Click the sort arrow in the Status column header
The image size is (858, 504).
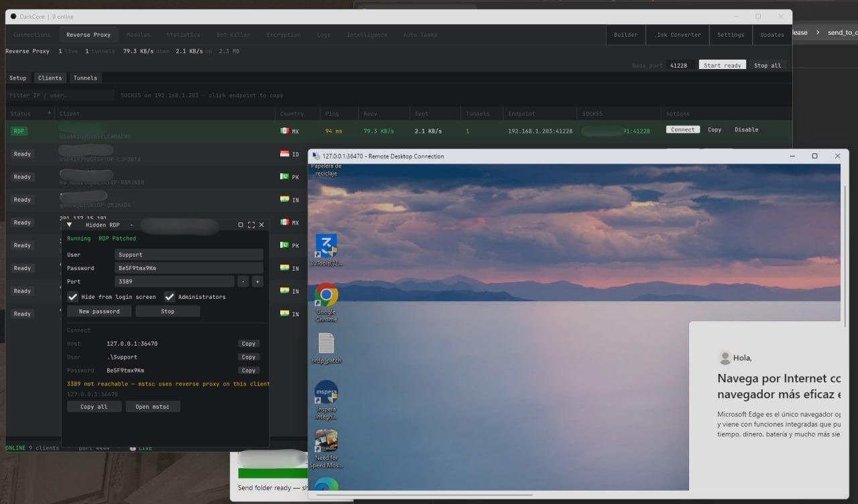click(x=50, y=113)
